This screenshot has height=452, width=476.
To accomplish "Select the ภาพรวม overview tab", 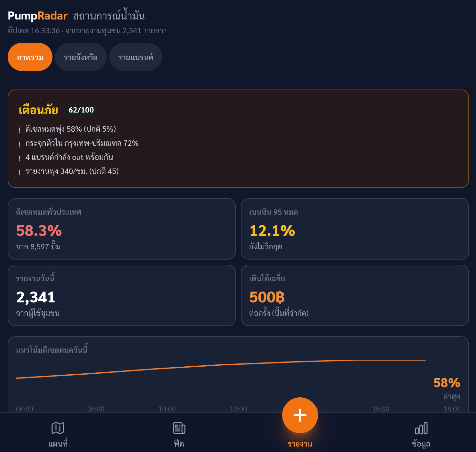I will pos(30,57).
